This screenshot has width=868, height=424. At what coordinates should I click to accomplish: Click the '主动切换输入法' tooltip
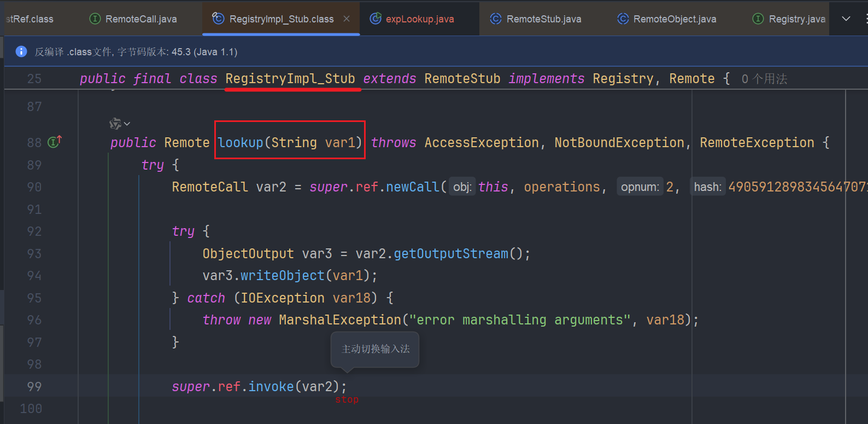coord(376,349)
